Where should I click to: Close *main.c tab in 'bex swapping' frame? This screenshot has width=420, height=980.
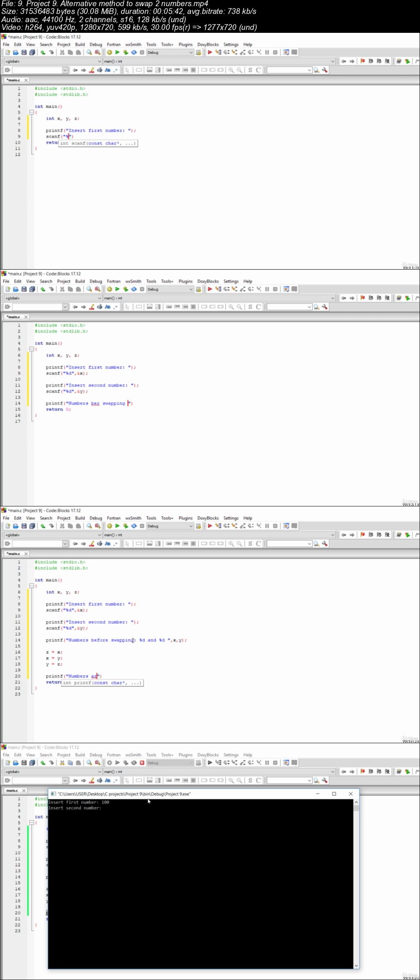(x=26, y=317)
